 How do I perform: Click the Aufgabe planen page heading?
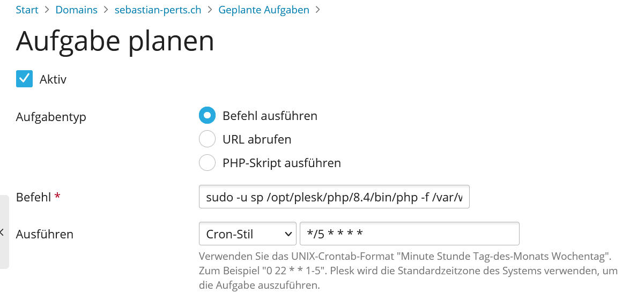coord(115,42)
